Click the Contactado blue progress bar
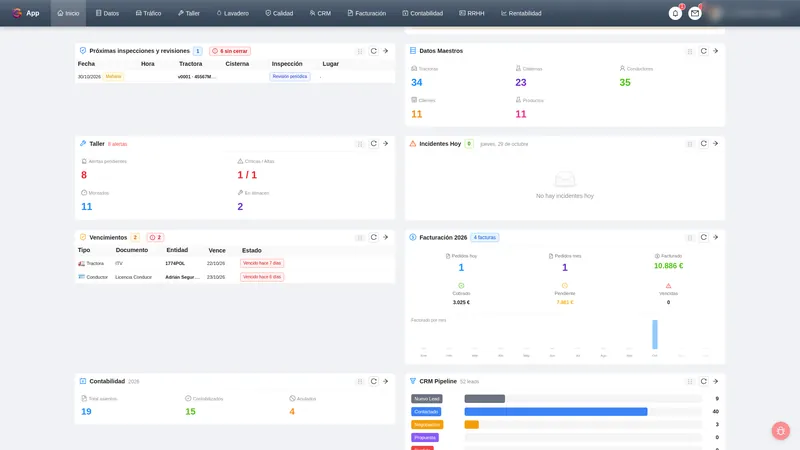Image resolution: width=800 pixels, height=450 pixels. click(x=556, y=412)
